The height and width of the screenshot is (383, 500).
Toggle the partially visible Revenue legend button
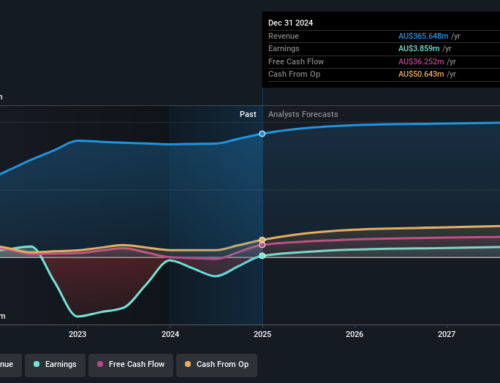10,365
